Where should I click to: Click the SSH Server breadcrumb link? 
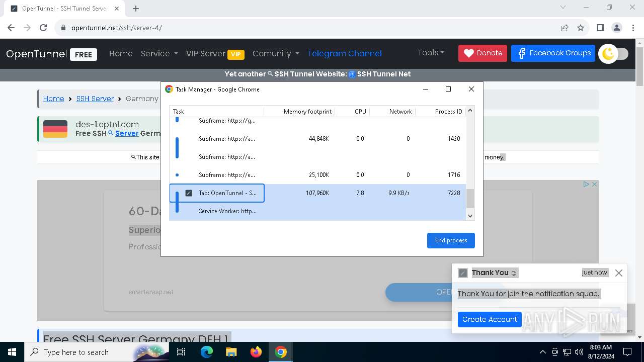pyautogui.click(x=95, y=99)
